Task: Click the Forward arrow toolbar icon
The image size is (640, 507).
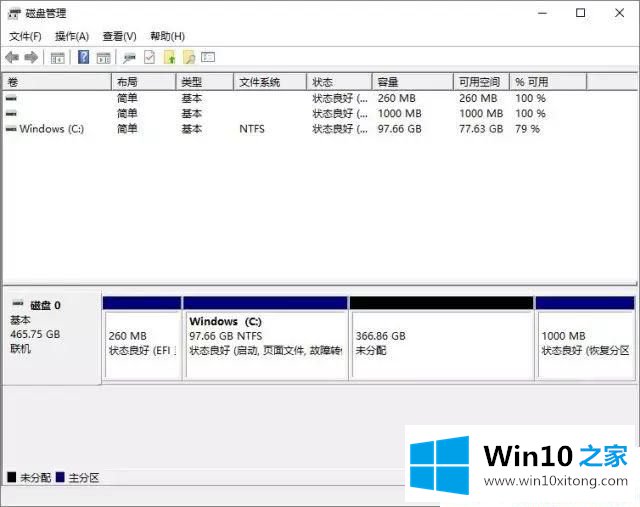Action: coord(31,58)
